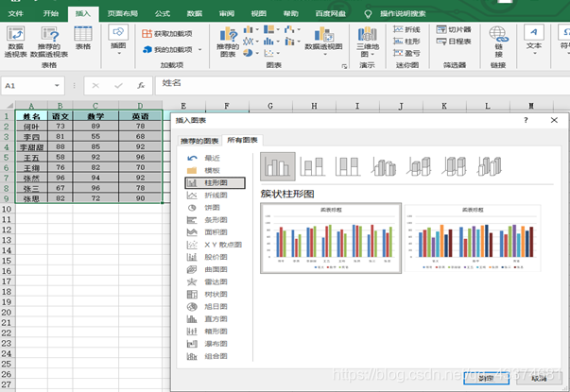570x392 pixels.
Task: Expand My Add-ins (我的加载项) dropdown arrow
Action: pyautogui.click(x=200, y=50)
